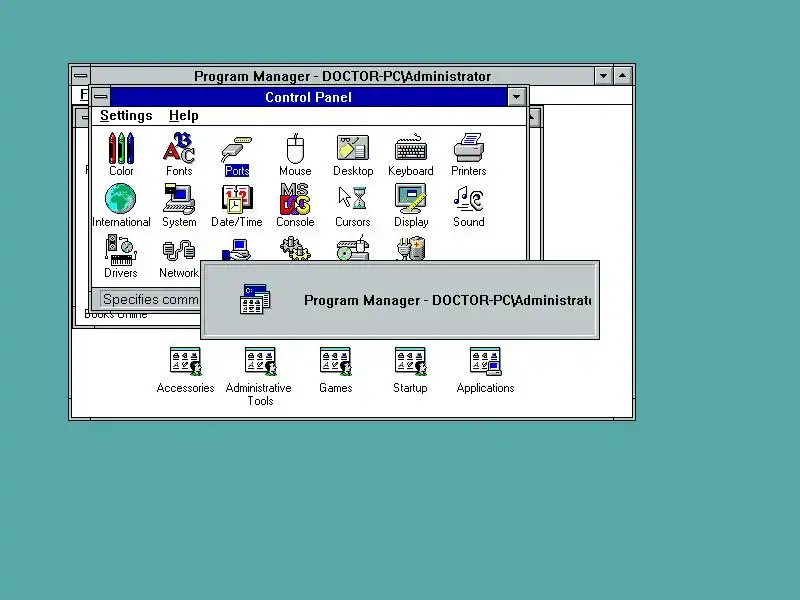
Task: Click the Program Manager title bar
Action: pyautogui.click(x=342, y=76)
